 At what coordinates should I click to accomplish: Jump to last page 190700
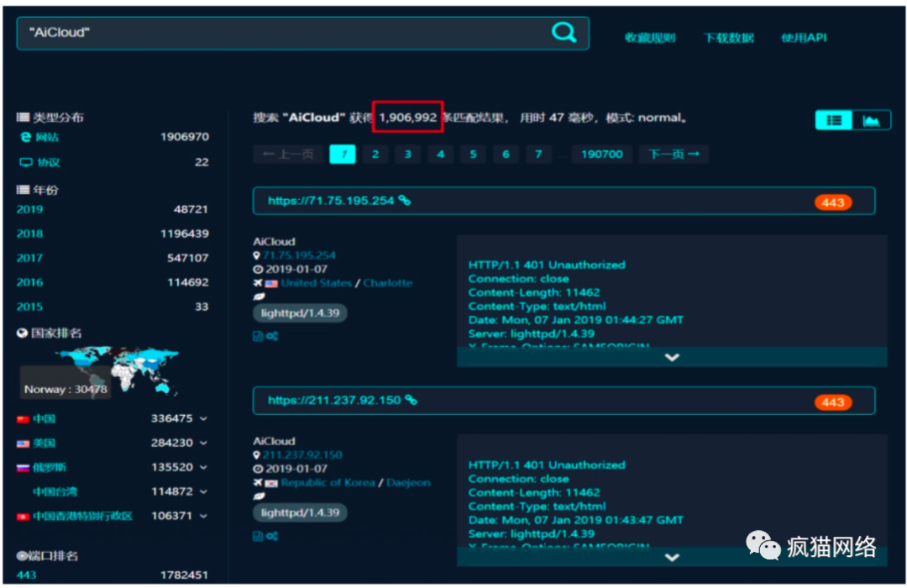(601, 154)
